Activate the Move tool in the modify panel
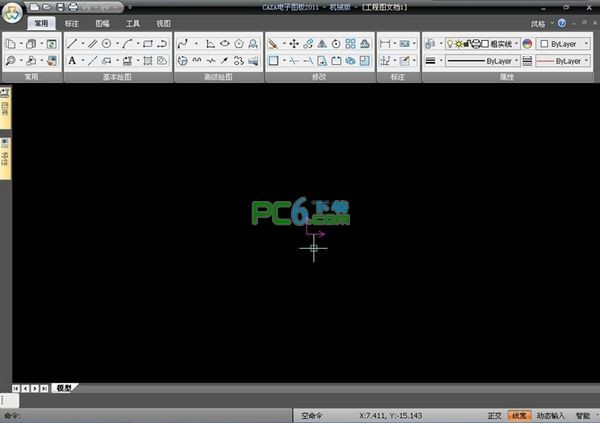Screen dimensions: 600x423 coord(294,44)
